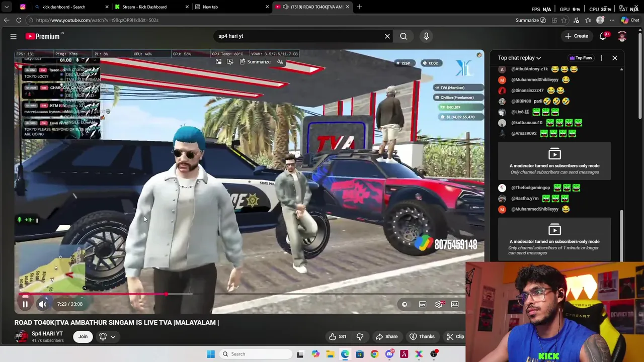Screen dimensions: 644x362
Task: Switch to the New tab browser tab
Action: pos(231,7)
